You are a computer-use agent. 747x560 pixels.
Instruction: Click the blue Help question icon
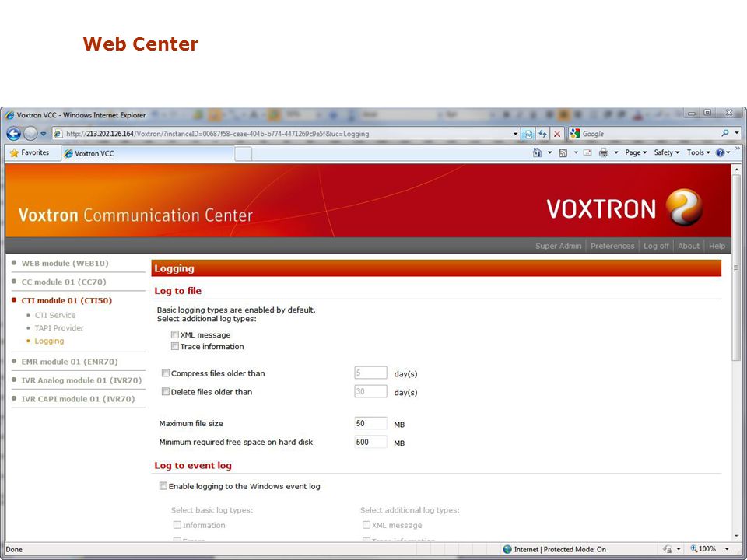(x=720, y=152)
